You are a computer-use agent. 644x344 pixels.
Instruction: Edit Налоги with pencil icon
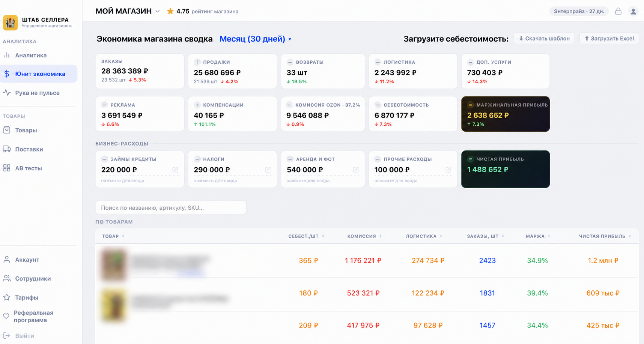tap(268, 170)
